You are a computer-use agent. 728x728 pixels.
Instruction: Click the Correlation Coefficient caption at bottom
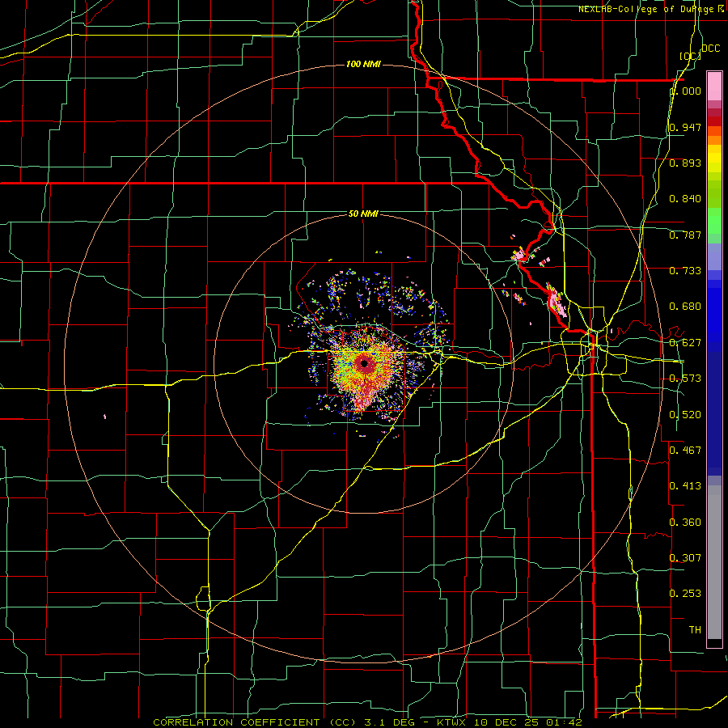point(368,722)
